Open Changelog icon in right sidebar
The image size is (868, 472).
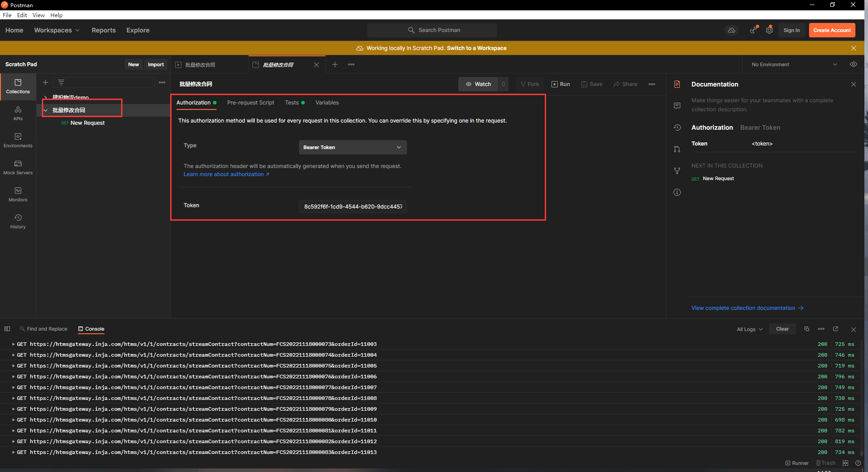coord(677,127)
